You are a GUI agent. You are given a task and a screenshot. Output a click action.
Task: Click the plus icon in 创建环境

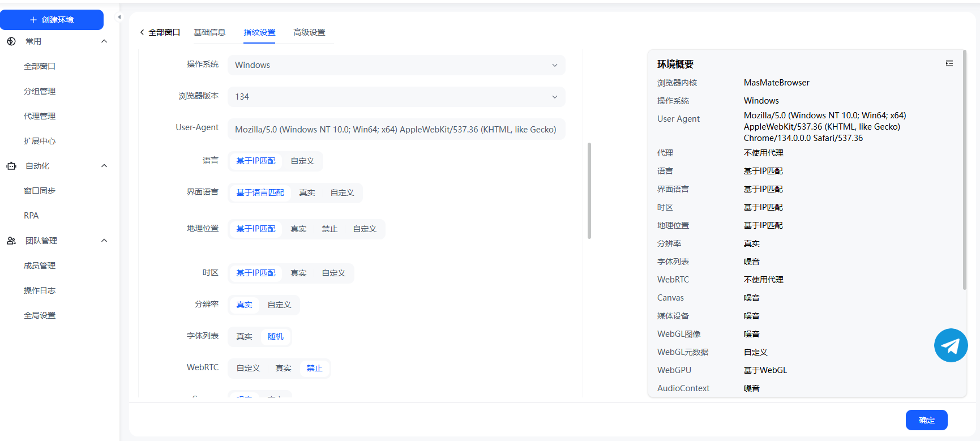(x=33, y=20)
